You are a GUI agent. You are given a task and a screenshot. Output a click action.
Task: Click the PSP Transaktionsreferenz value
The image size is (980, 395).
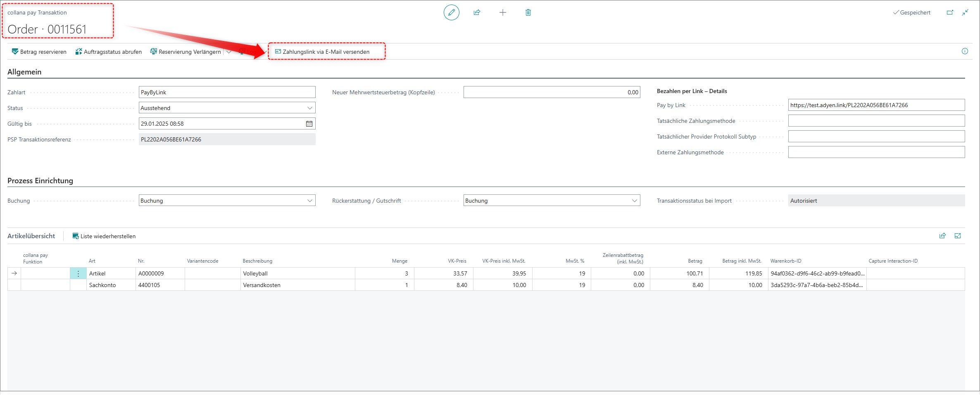pyautogui.click(x=227, y=139)
